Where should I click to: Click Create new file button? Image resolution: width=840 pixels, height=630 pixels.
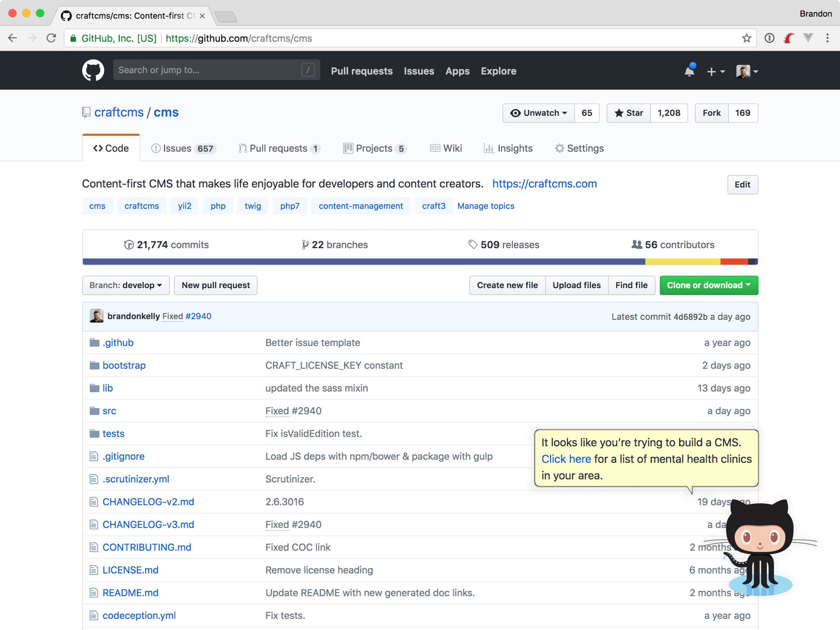pyautogui.click(x=507, y=285)
